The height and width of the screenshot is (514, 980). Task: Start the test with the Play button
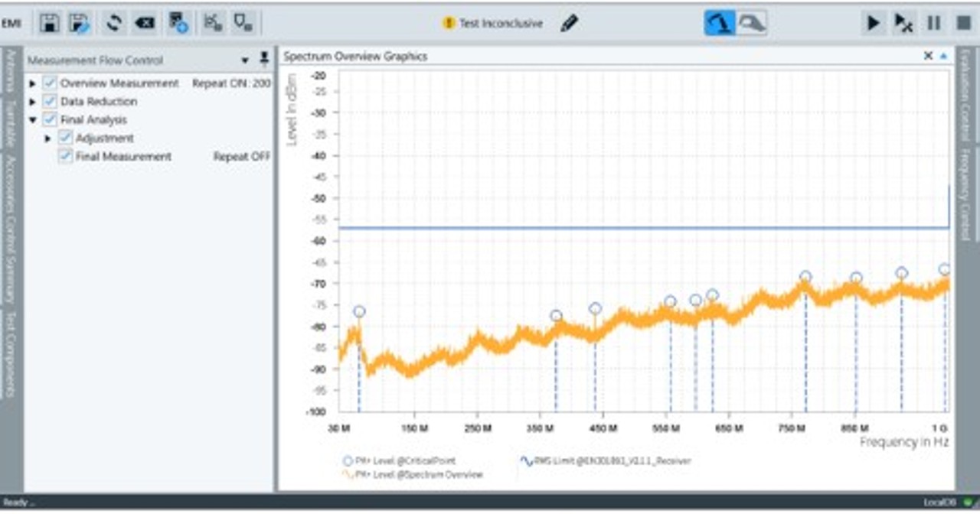point(873,23)
